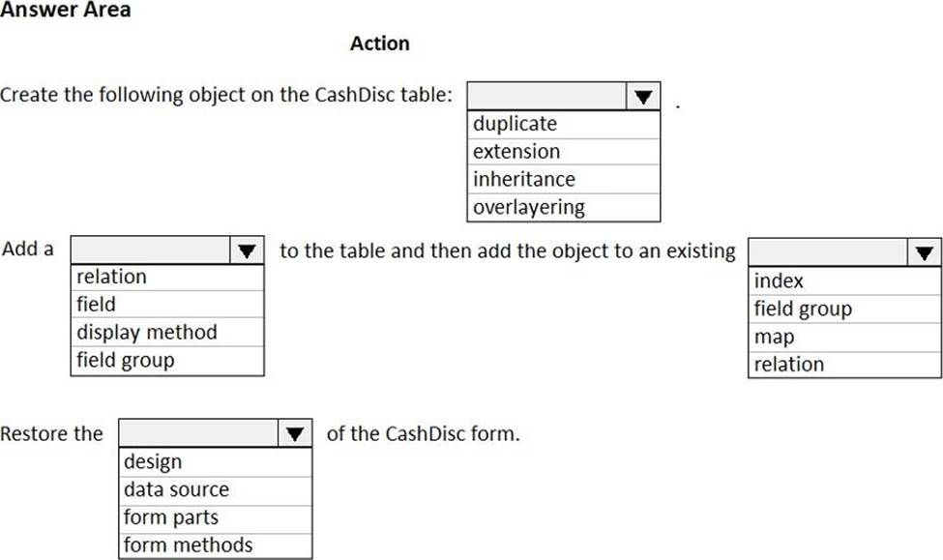Choose 'field' under 'Add a'

(167, 305)
